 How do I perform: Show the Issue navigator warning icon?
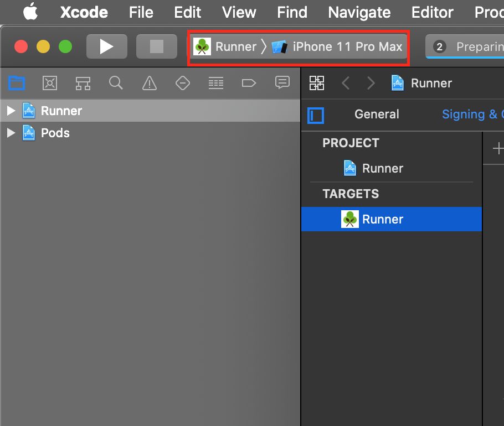click(x=150, y=83)
